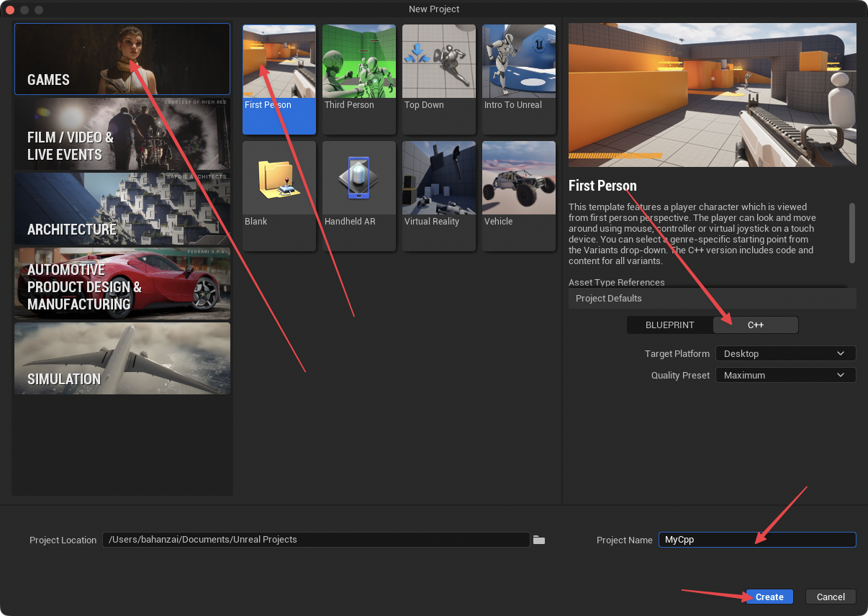Image resolution: width=868 pixels, height=616 pixels.
Task: Select Automotive Product Design & Manufacturing category
Action: (x=122, y=284)
